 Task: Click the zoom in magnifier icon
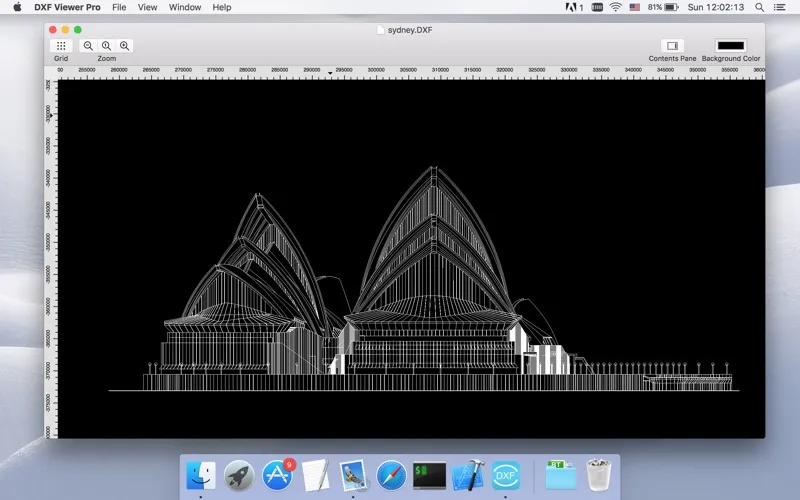tap(124, 46)
